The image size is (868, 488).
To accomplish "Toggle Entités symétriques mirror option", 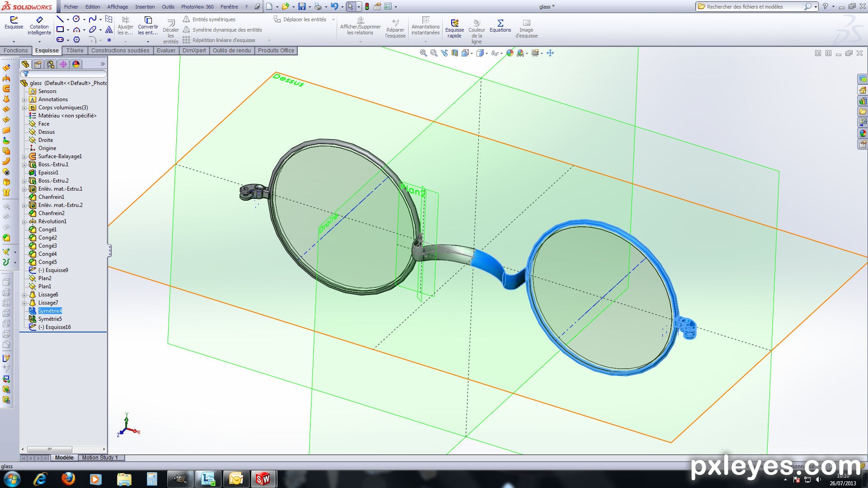I will 209,19.
